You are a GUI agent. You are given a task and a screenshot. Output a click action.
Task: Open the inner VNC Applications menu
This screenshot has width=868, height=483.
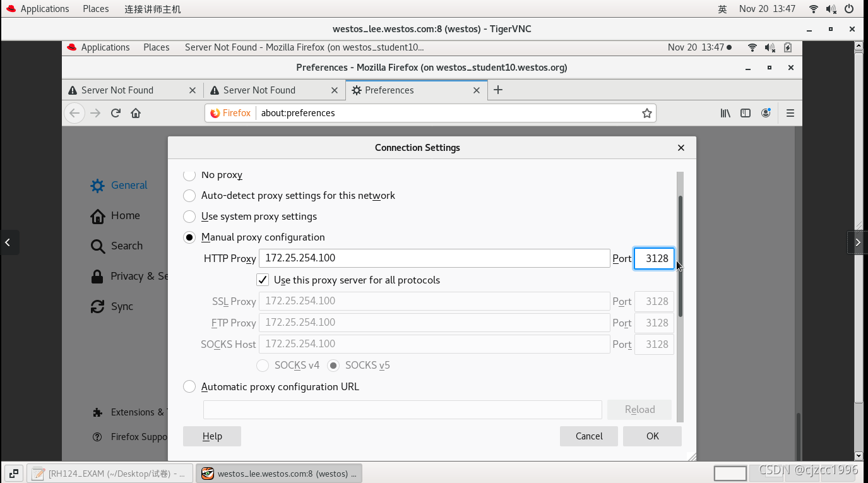(x=98, y=47)
